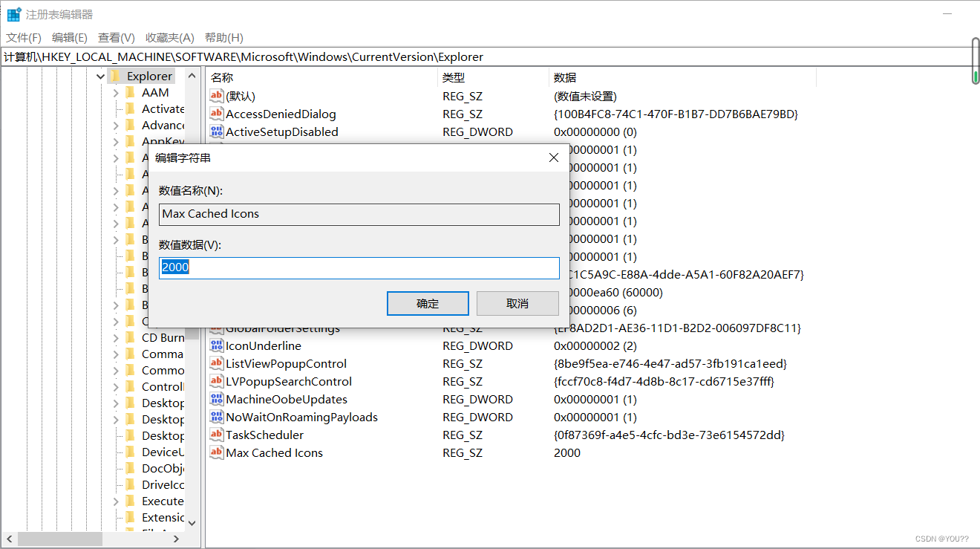Open the 收藏夹(A) menu
The image size is (980, 549).
[x=170, y=37]
